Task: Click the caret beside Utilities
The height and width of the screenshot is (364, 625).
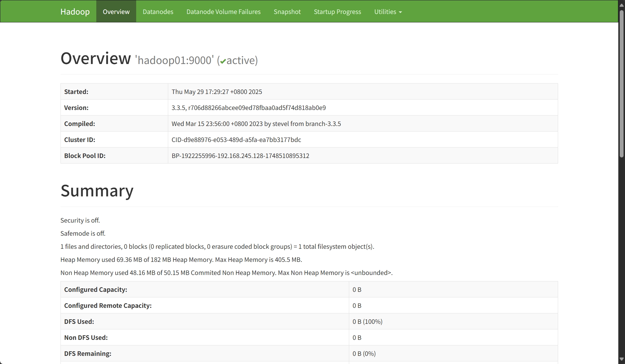Action: click(400, 12)
